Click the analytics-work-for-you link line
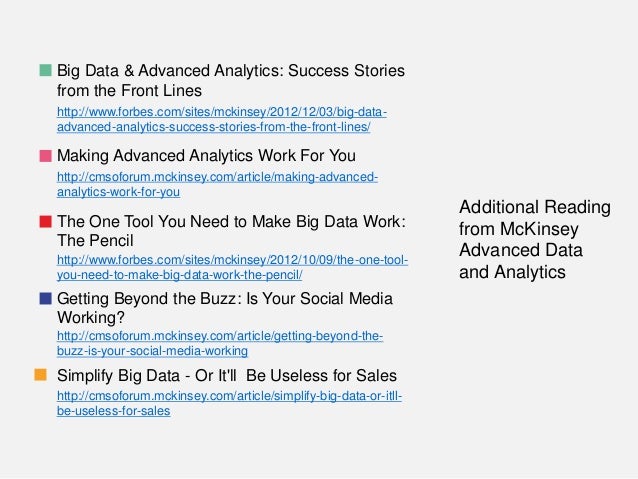 [x=118, y=192]
